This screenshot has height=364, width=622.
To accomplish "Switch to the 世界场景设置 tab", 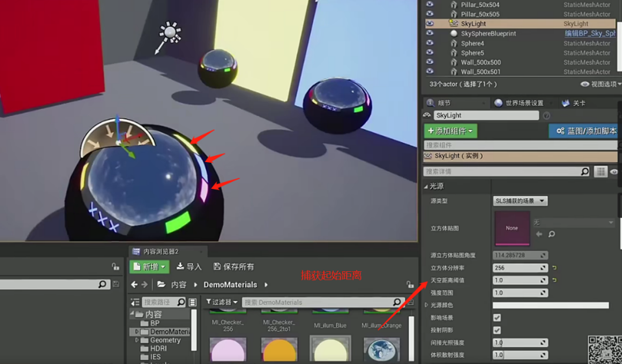I will pos(520,103).
